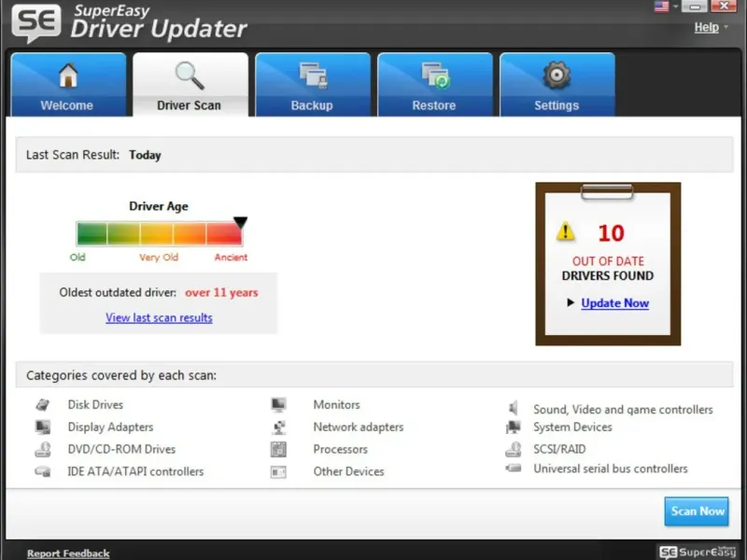This screenshot has height=560, width=747.
Task: Click the SuperEasy brand logo in footer
Action: (x=698, y=552)
